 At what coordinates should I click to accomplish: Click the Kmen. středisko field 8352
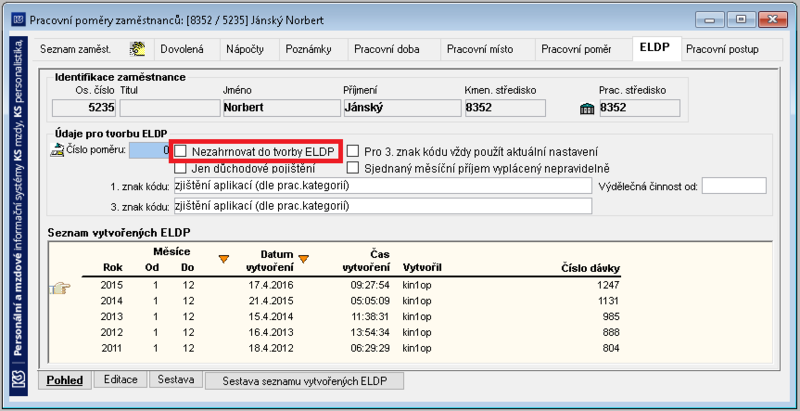pyautogui.click(x=505, y=108)
